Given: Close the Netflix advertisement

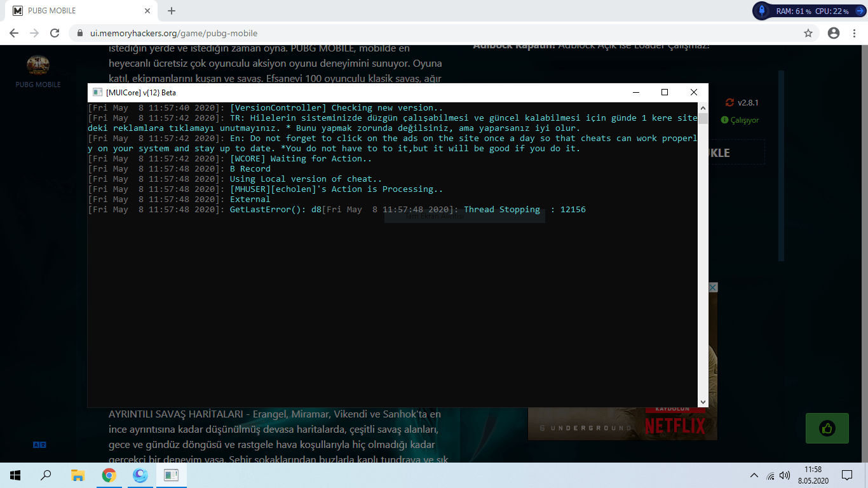Looking at the screenshot, I should tap(713, 287).
